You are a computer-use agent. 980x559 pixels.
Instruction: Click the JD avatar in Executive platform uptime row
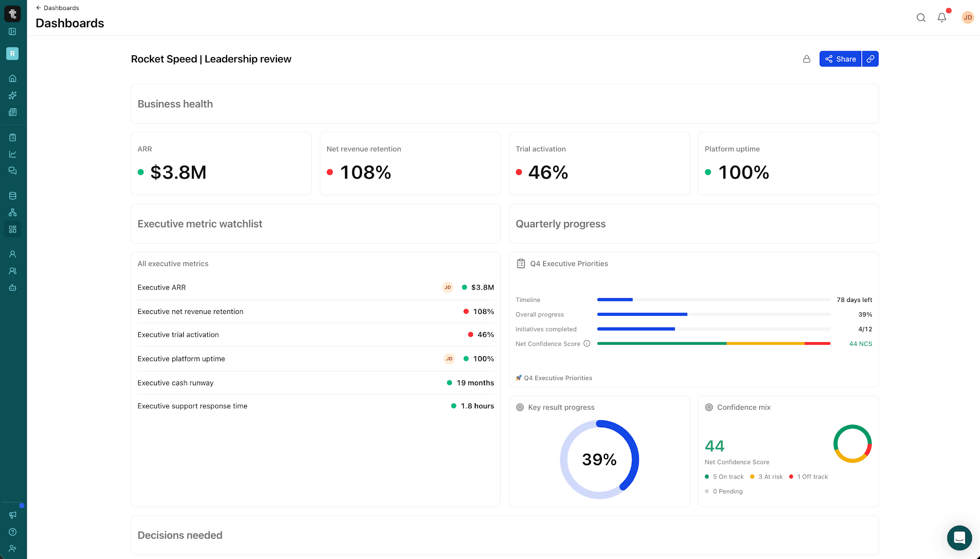(449, 358)
